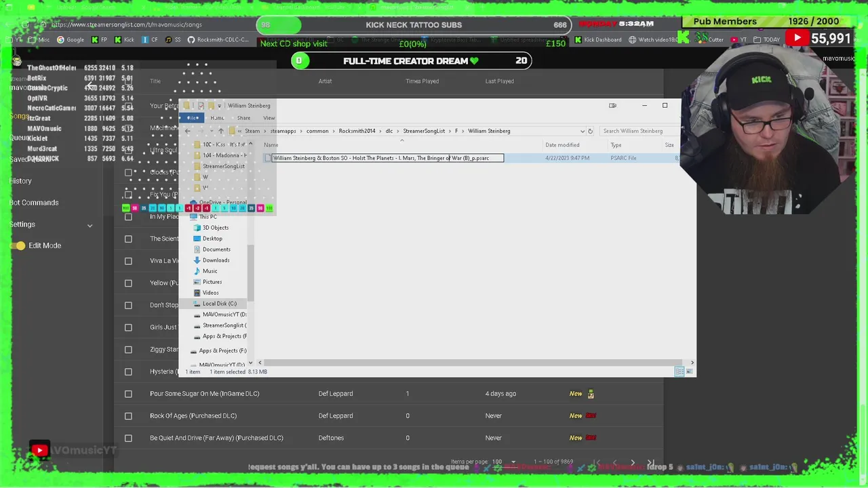Open StreamerSongList folder in navigation tree

(x=223, y=166)
